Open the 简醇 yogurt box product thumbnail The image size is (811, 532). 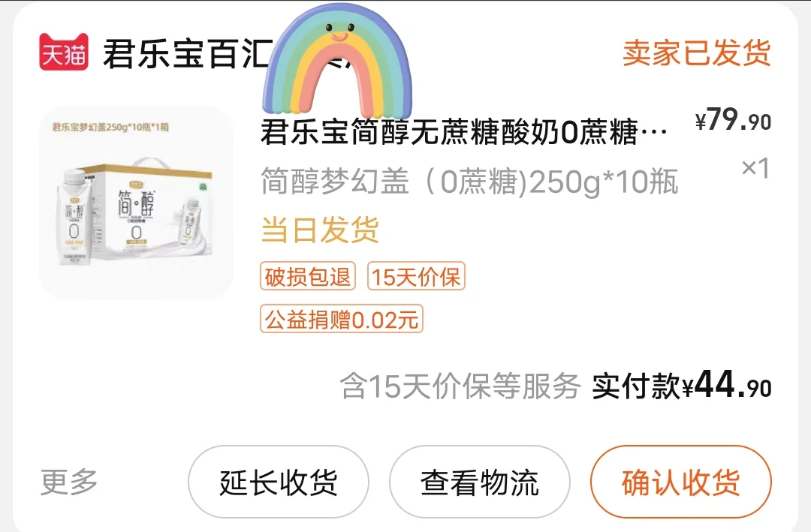pos(136,202)
